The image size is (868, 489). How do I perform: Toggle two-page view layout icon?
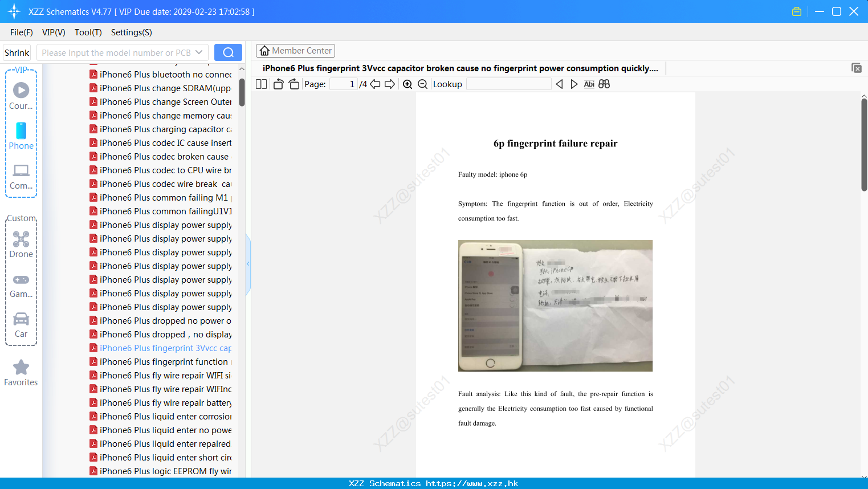click(x=261, y=84)
